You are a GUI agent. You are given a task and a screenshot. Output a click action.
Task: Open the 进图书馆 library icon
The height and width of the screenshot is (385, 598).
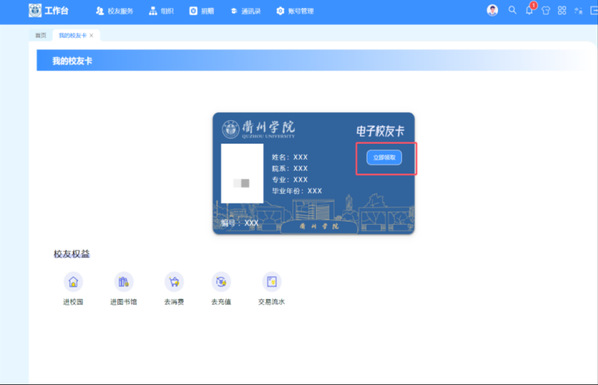124,282
